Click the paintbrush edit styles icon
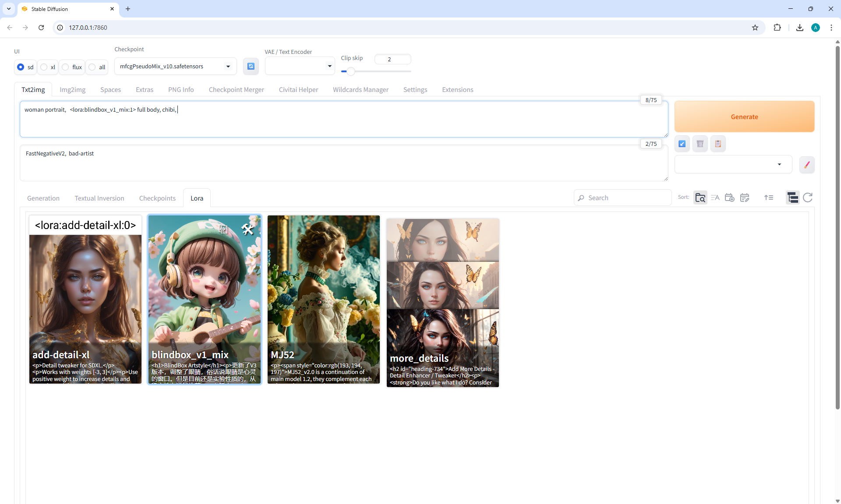Viewport: 841px width, 504px height. coord(806,165)
